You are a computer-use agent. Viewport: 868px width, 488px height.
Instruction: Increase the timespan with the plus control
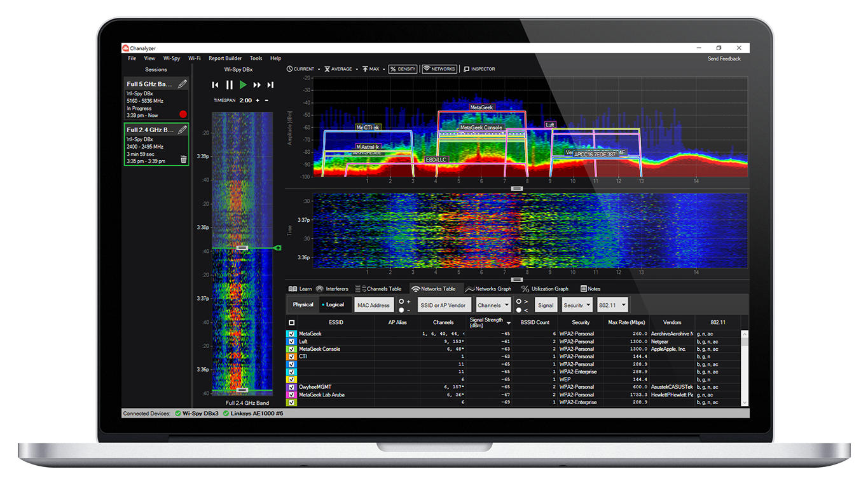pos(258,100)
